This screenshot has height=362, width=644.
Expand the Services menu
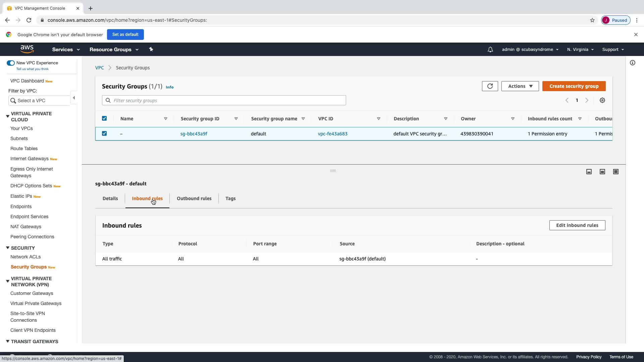pyautogui.click(x=66, y=49)
